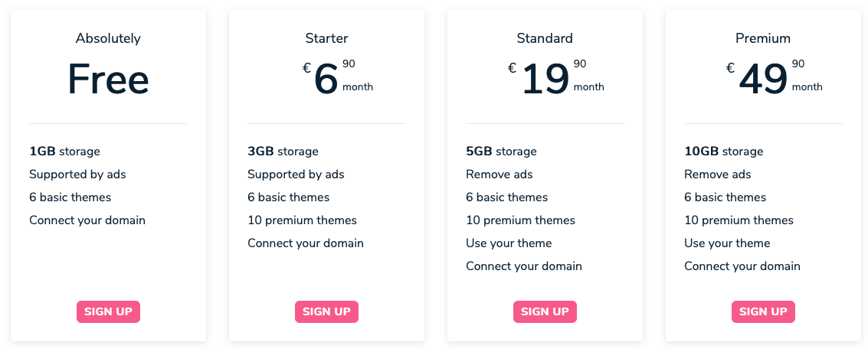Select the Standard price number 19

[545, 79]
